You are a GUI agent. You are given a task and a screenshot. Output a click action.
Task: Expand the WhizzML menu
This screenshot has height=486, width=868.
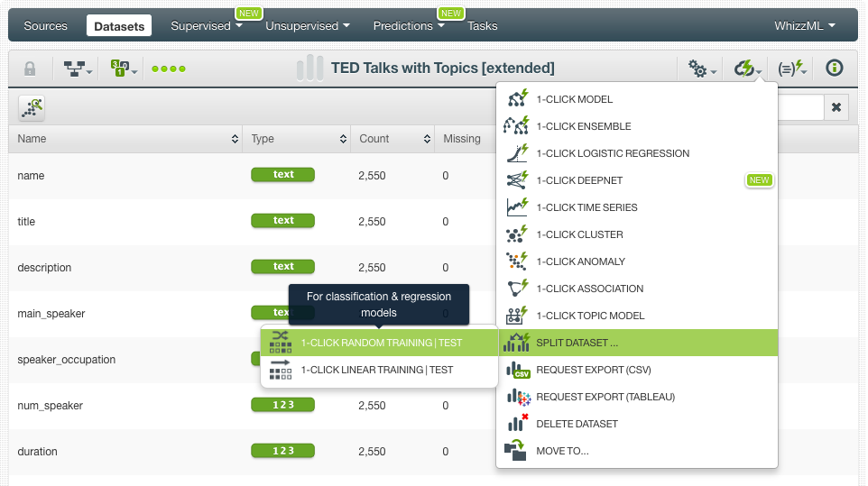(804, 26)
